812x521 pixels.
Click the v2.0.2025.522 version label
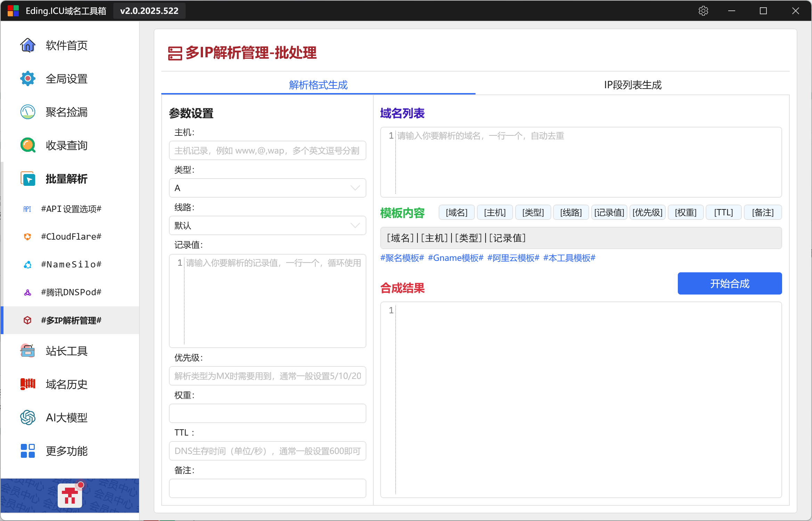point(149,11)
